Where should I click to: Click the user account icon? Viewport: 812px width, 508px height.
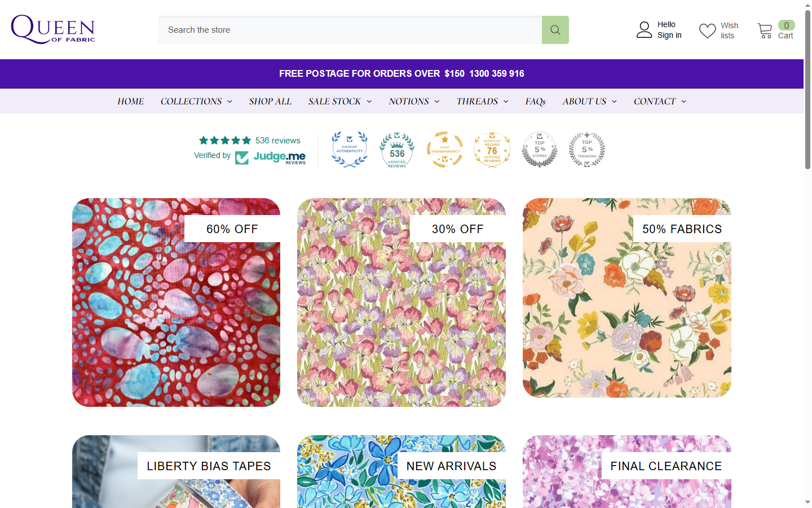pyautogui.click(x=644, y=30)
